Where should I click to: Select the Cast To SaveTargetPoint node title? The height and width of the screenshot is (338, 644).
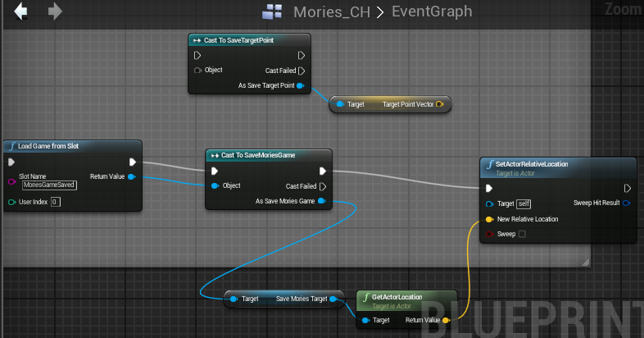[x=238, y=40]
